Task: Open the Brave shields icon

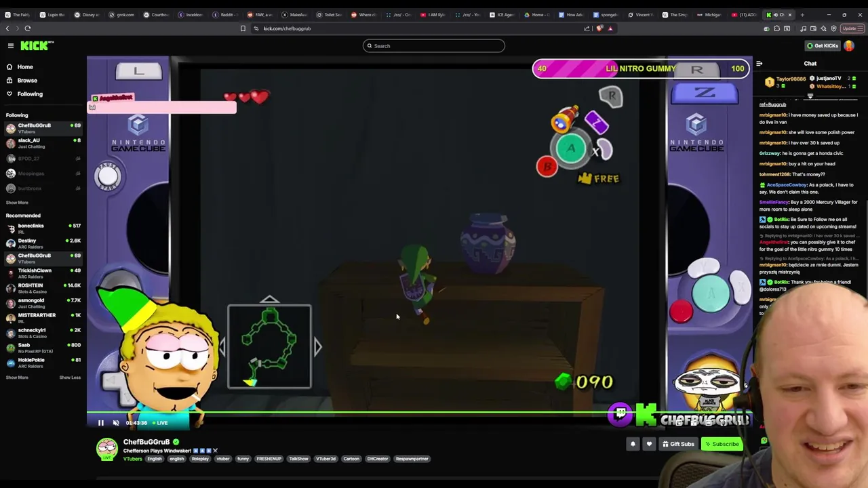Action: pos(599,28)
